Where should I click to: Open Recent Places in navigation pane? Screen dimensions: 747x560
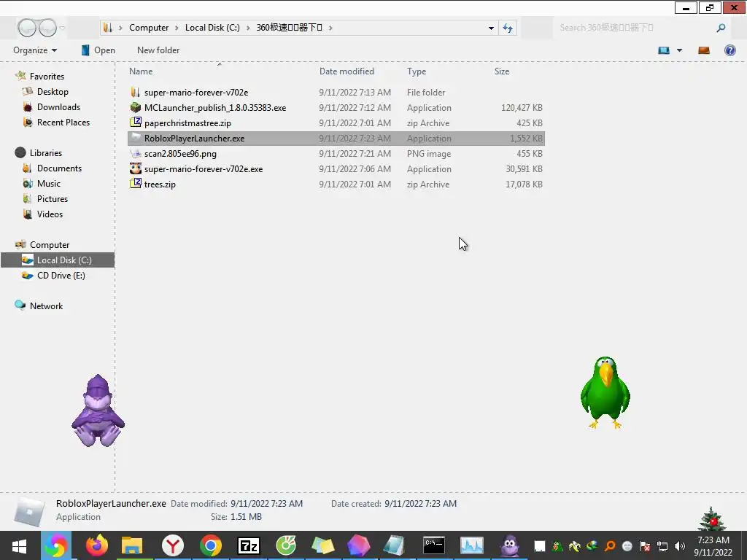click(63, 122)
